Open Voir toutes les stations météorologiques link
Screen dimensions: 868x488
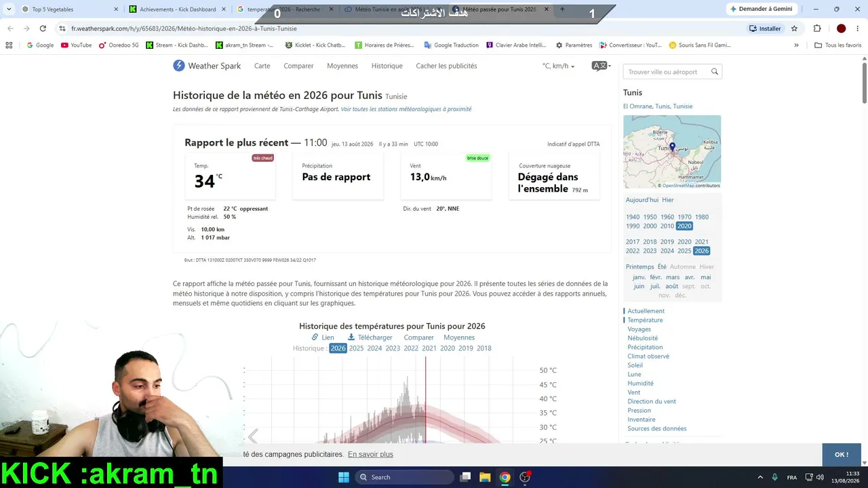(406, 109)
